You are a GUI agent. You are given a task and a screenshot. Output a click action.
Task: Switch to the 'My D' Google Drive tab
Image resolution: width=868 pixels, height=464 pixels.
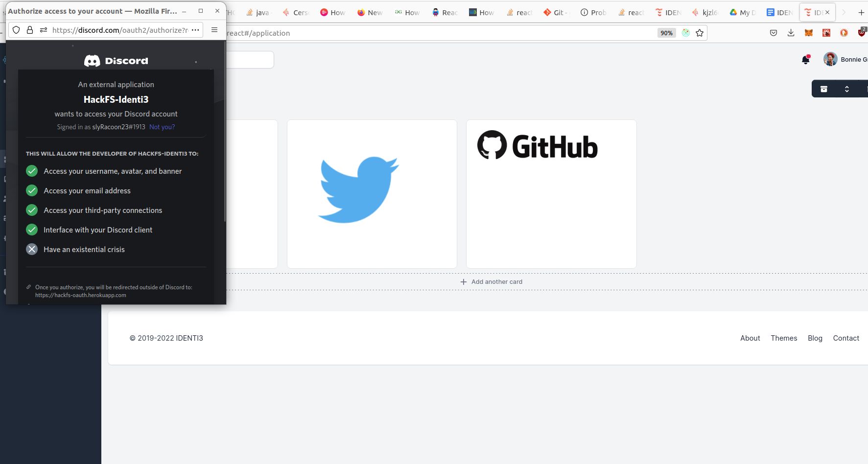tap(743, 13)
